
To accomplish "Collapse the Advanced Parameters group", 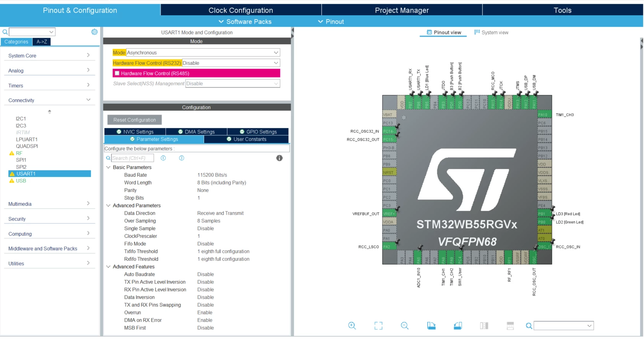I will (x=108, y=206).
